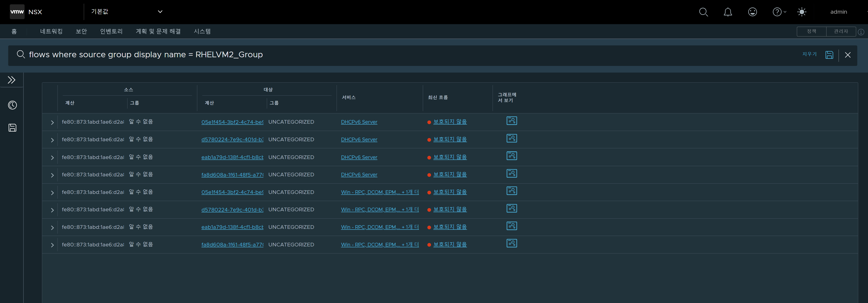Close the search bar with X
Image resolution: width=868 pixels, height=303 pixels.
pyautogui.click(x=848, y=55)
